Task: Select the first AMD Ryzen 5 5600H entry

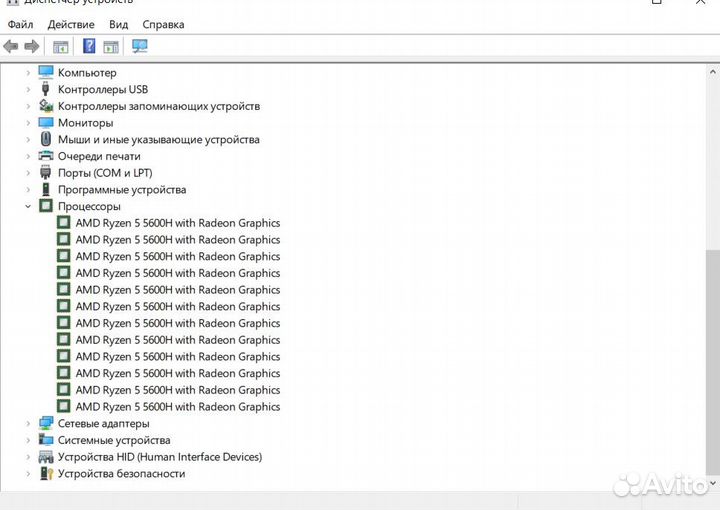Action: (x=177, y=223)
